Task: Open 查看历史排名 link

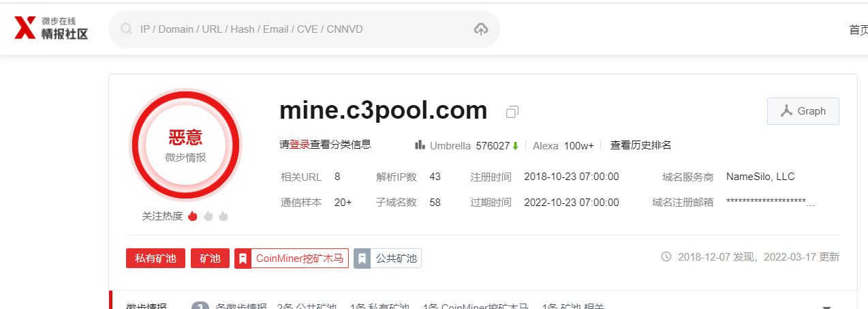Action: click(640, 145)
